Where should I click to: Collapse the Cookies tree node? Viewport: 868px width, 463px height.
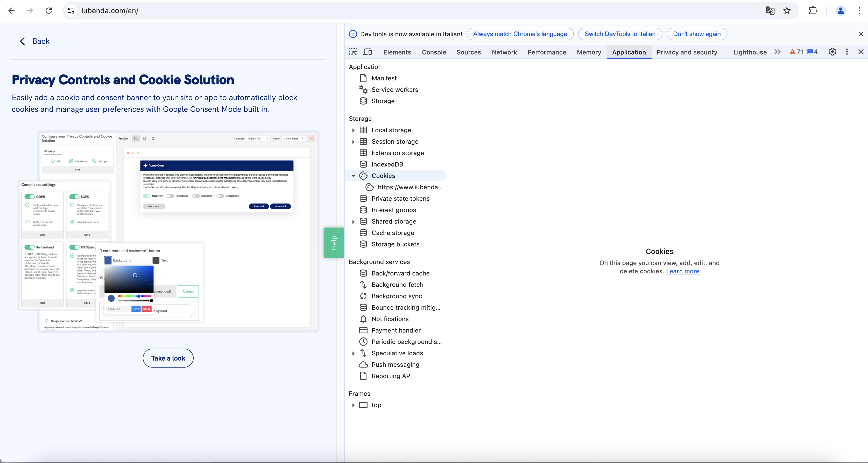353,176
